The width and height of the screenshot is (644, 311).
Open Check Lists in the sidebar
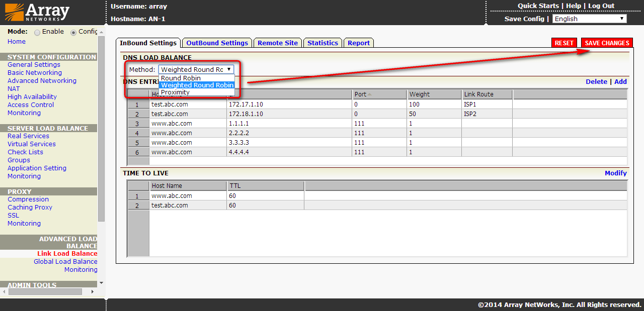pyautogui.click(x=25, y=152)
